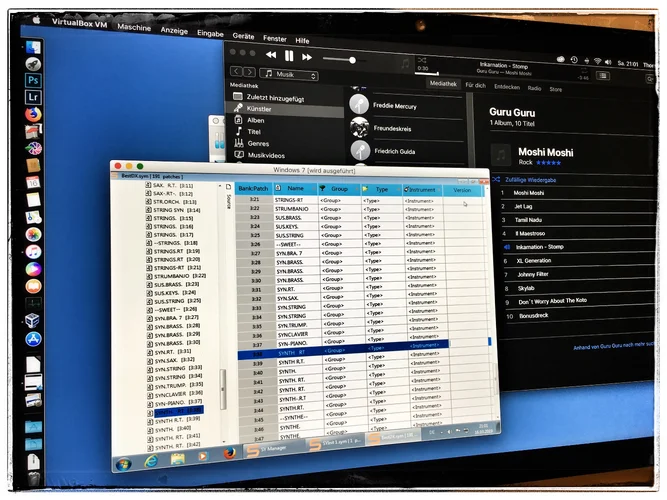
Task: Open the Anzeige menu
Action: 174,30
